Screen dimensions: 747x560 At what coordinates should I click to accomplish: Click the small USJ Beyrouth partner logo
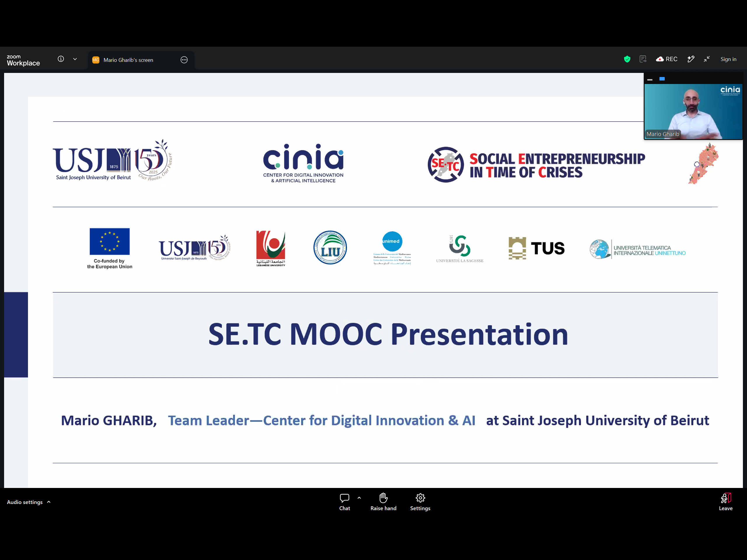coord(195,248)
